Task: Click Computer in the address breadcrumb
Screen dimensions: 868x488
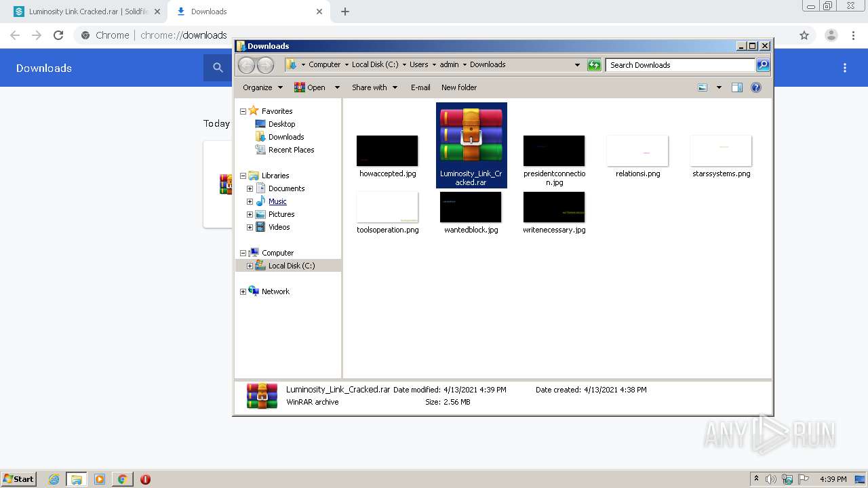Action: point(325,64)
